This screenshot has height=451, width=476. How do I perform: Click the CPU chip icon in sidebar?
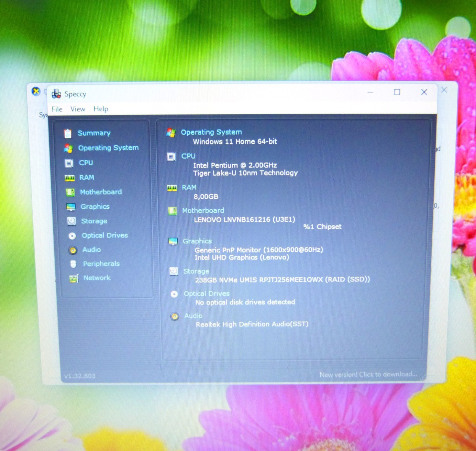69,163
